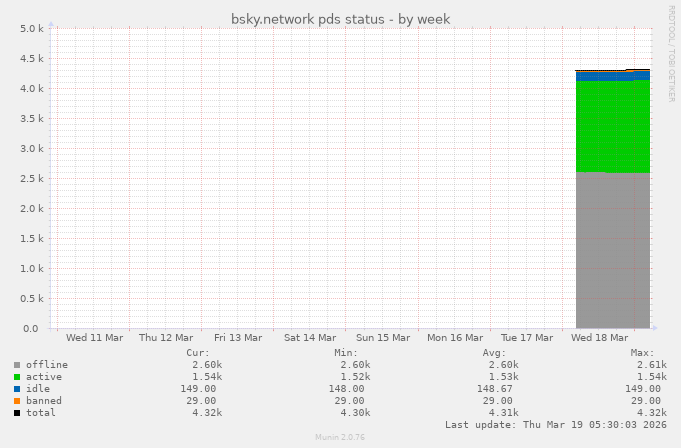Click the '4.5 k' y-axis label
Image resolution: width=681 pixels, height=448 pixels.
point(32,59)
